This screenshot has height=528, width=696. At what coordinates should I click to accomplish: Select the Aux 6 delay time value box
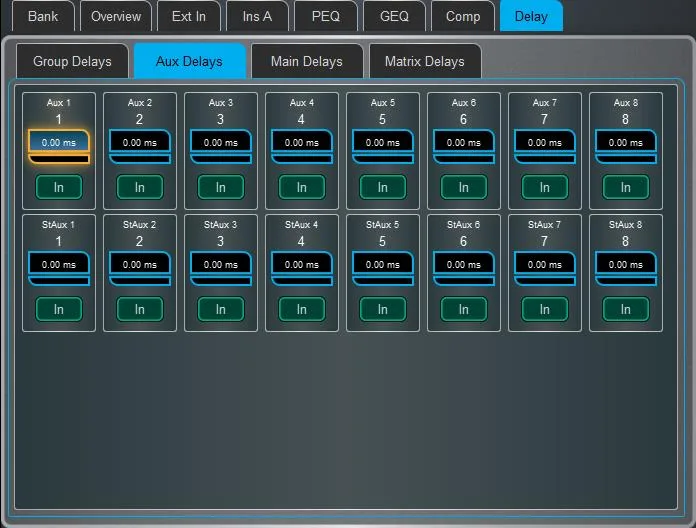[x=464, y=142]
